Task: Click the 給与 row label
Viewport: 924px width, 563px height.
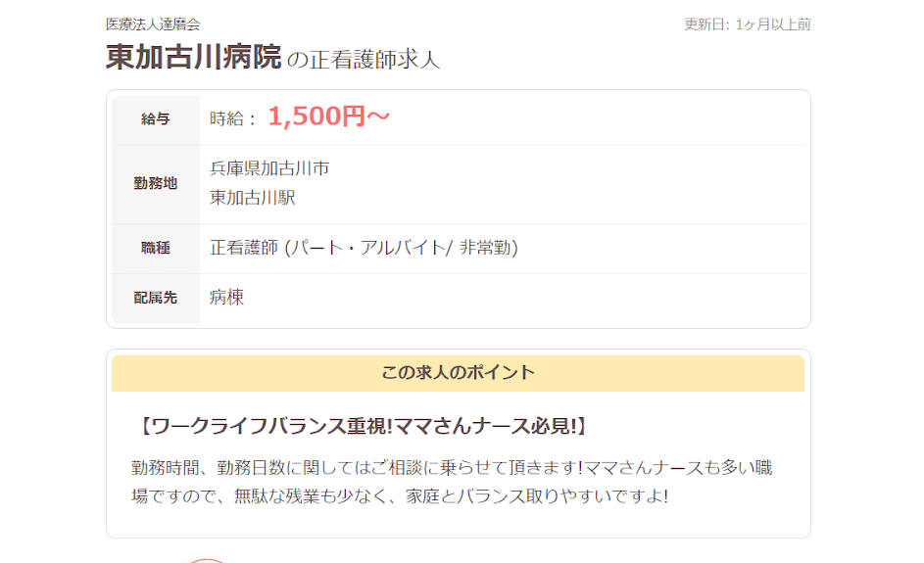Action: 156,118
